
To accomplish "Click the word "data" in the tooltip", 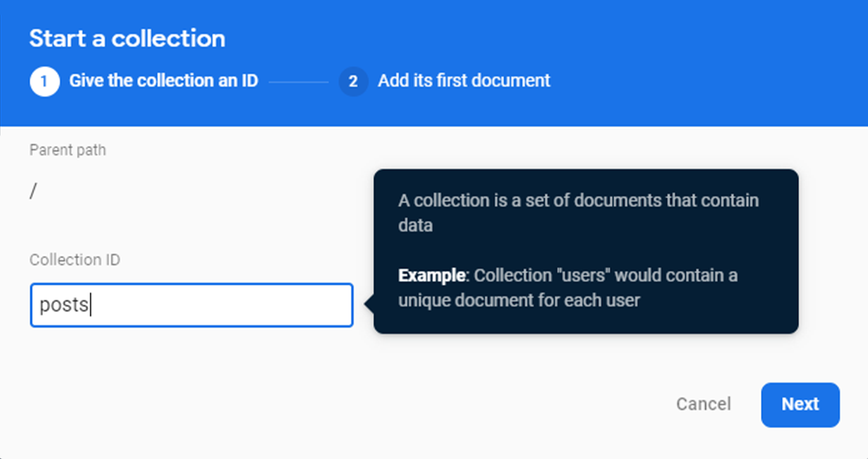I will pyautogui.click(x=415, y=225).
